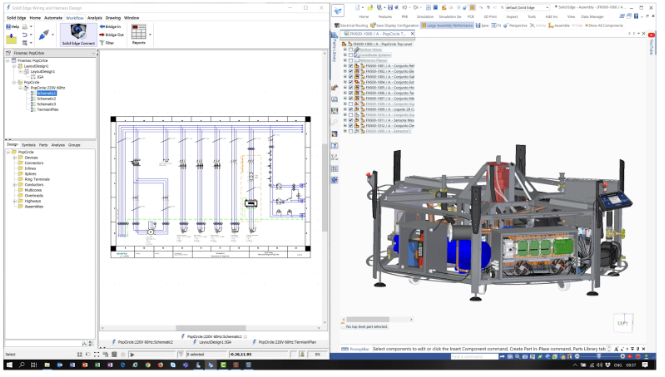665x377 pixels.
Task: Toggle checkbox for FNS00-1005 assembly row
Action: (351, 88)
